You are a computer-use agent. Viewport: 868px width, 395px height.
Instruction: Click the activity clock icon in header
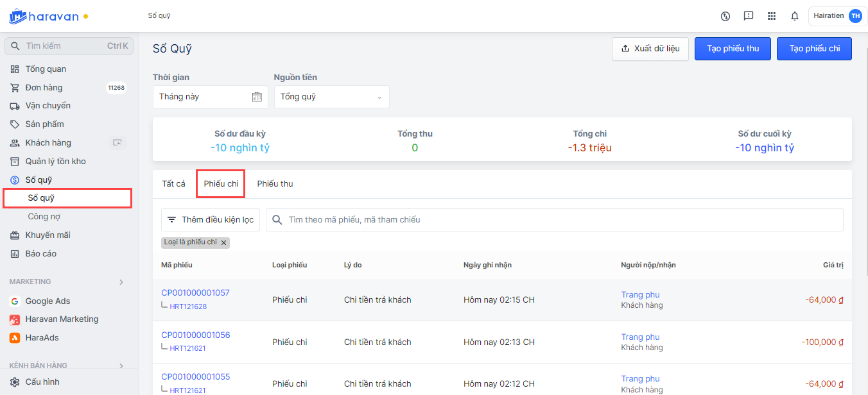tap(725, 16)
